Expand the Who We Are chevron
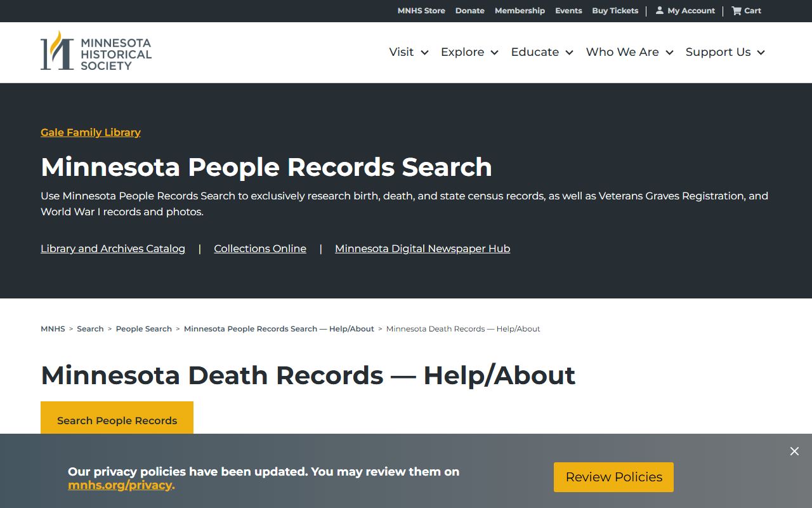The width and height of the screenshot is (812, 508). (669, 53)
